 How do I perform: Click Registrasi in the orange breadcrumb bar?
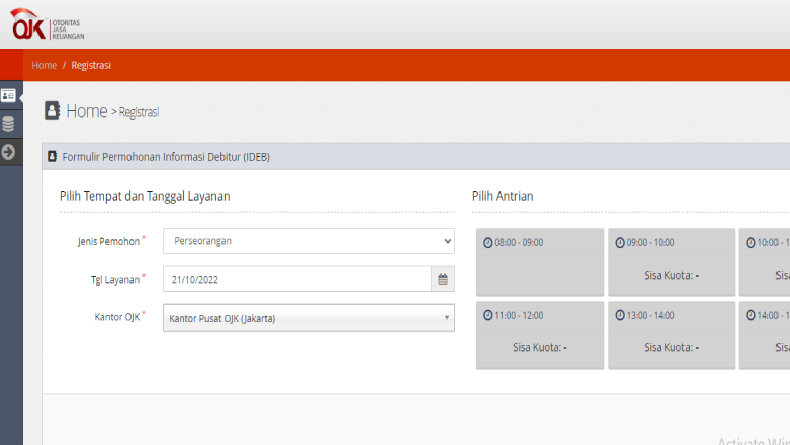click(x=91, y=66)
